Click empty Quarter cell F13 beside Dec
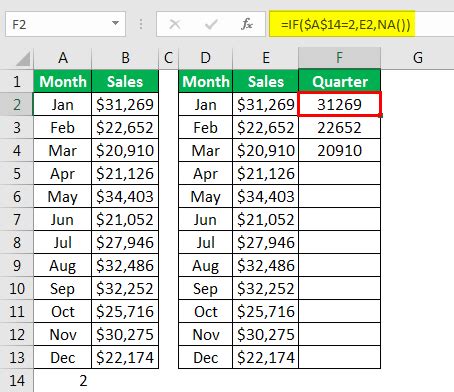 point(340,357)
